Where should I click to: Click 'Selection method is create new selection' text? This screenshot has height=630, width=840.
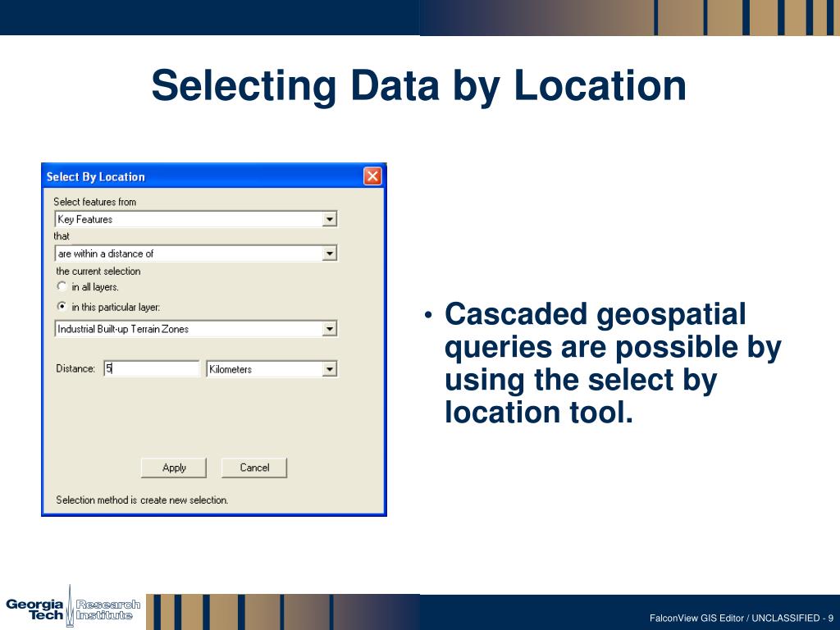point(142,500)
